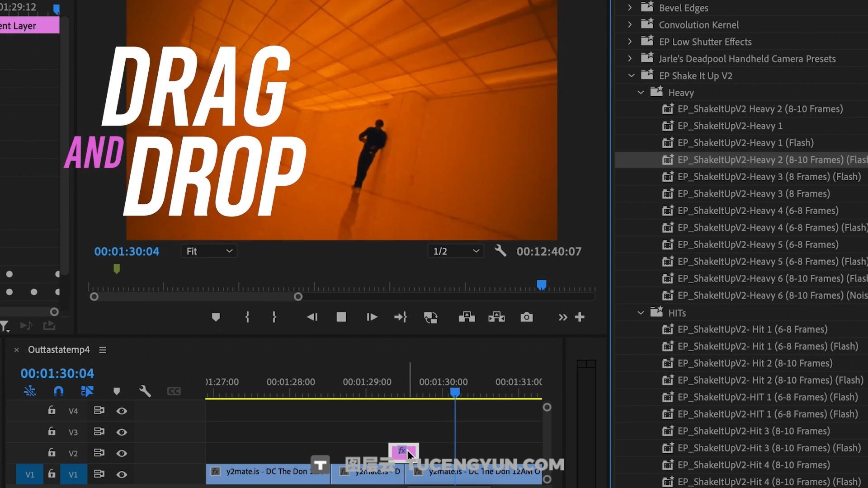The width and height of the screenshot is (868, 488).
Task: Toggle Linked Selection in timeline
Action: tap(87, 391)
